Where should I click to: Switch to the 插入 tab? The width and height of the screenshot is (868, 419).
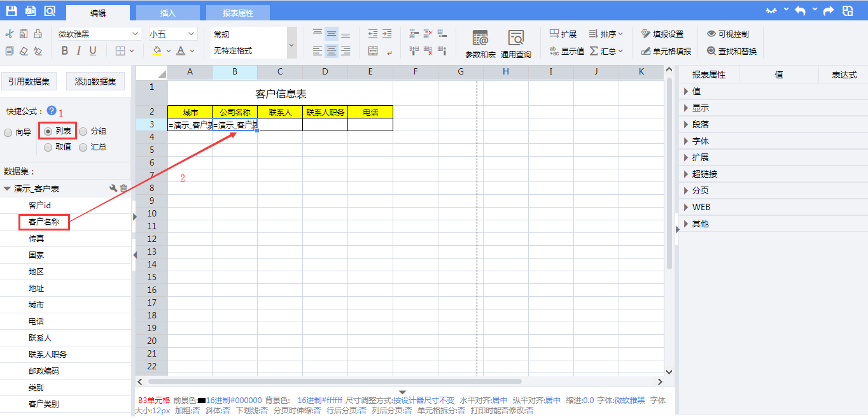(x=167, y=13)
